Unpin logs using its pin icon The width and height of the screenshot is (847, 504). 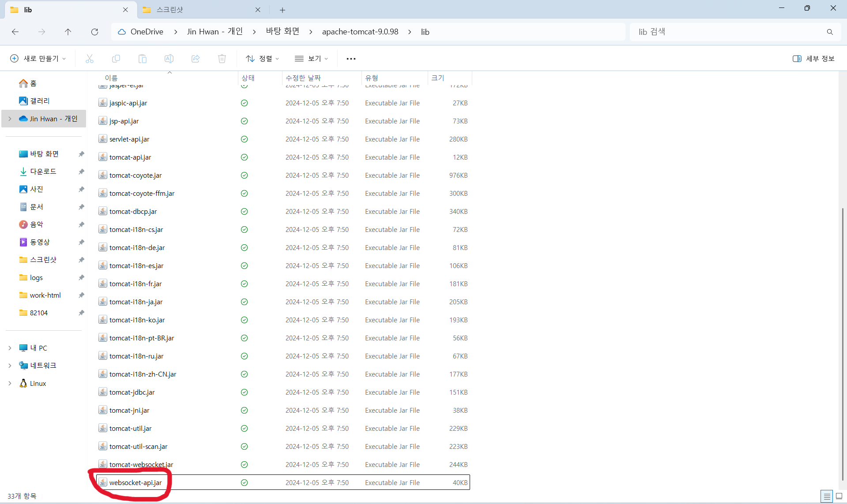coord(81,277)
